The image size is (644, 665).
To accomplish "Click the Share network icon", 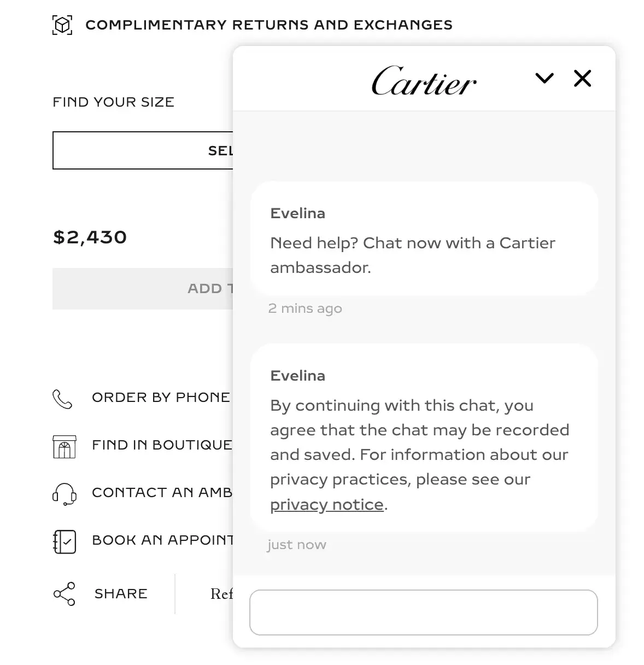I will [x=63, y=594].
